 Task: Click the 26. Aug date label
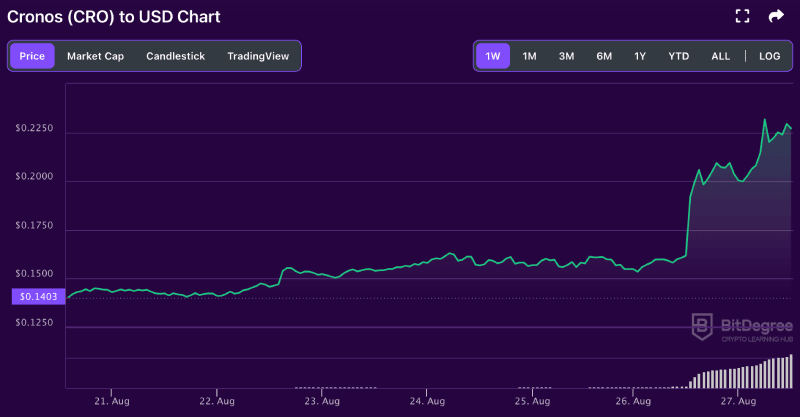[x=633, y=401]
